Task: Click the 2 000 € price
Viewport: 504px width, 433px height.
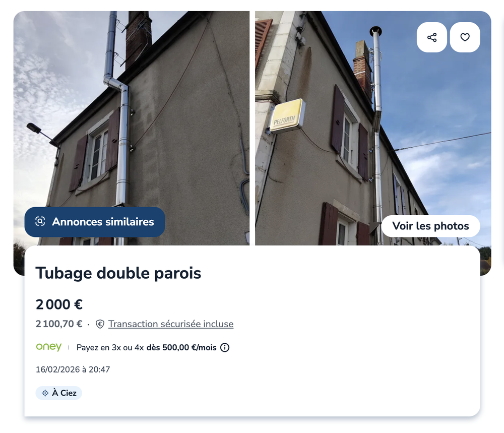Action: click(x=59, y=304)
